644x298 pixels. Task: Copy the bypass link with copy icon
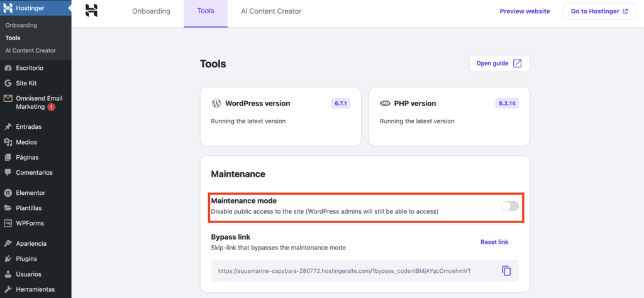point(506,271)
